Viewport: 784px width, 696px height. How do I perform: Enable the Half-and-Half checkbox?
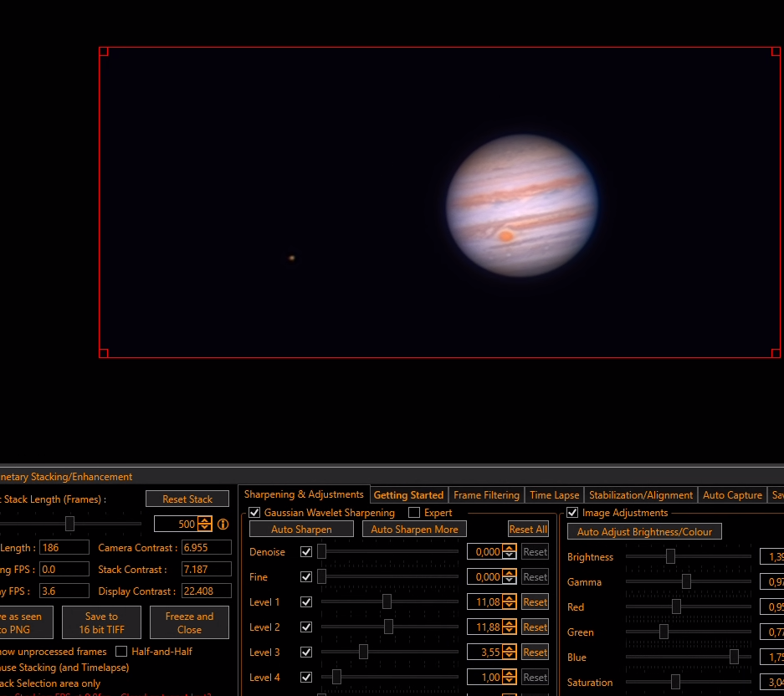pos(121,652)
